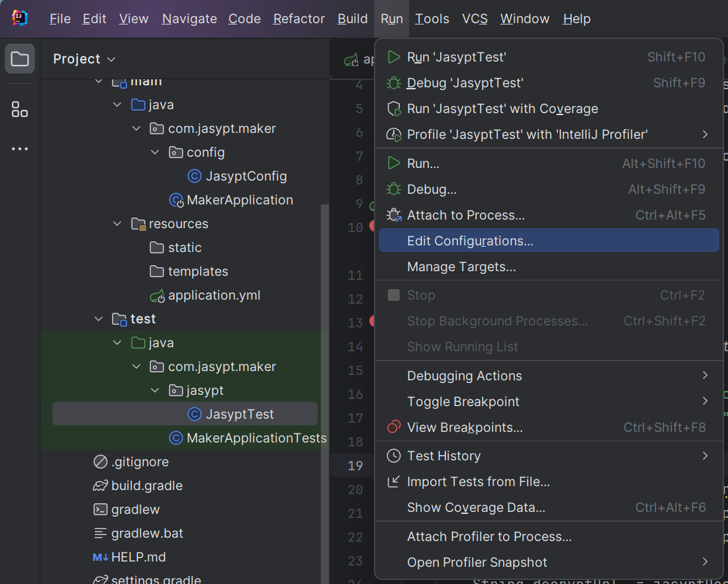Viewport: 728px width, 584px height.
Task: Open the File menu
Action: (60, 19)
